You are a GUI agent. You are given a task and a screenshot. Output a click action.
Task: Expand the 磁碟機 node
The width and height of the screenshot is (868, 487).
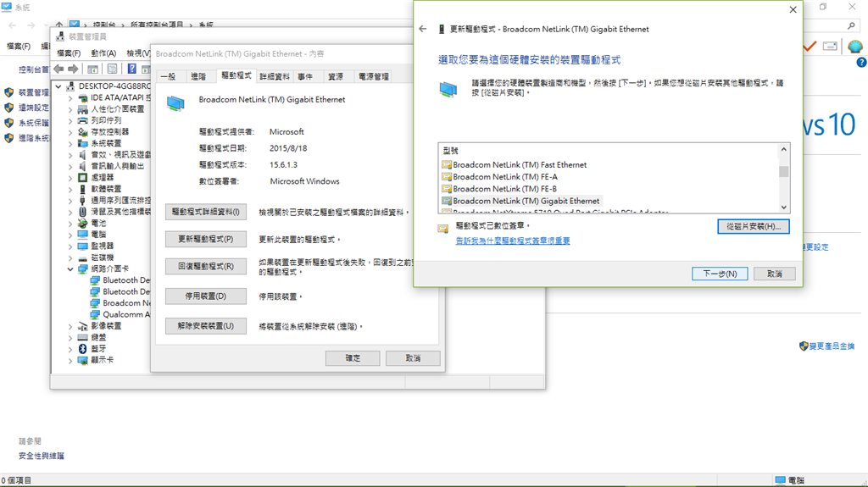coord(70,257)
